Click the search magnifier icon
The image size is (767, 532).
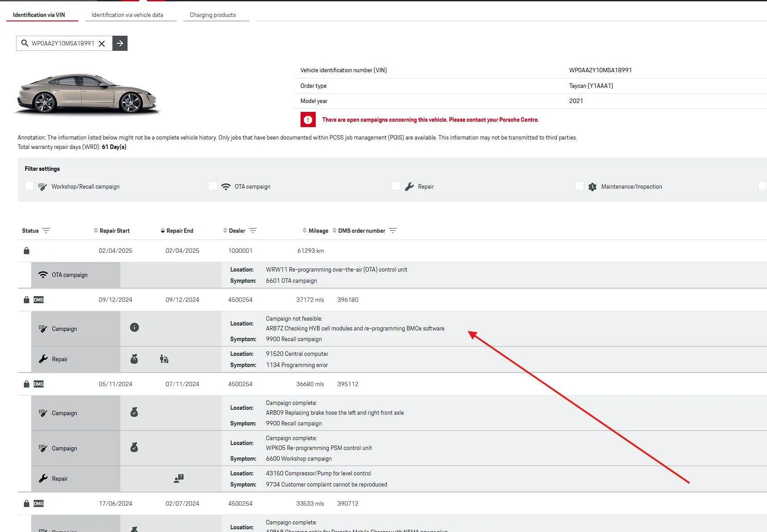25,43
